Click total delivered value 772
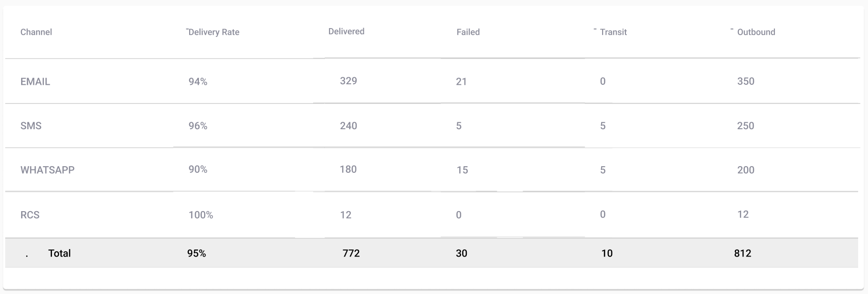 coord(351,253)
